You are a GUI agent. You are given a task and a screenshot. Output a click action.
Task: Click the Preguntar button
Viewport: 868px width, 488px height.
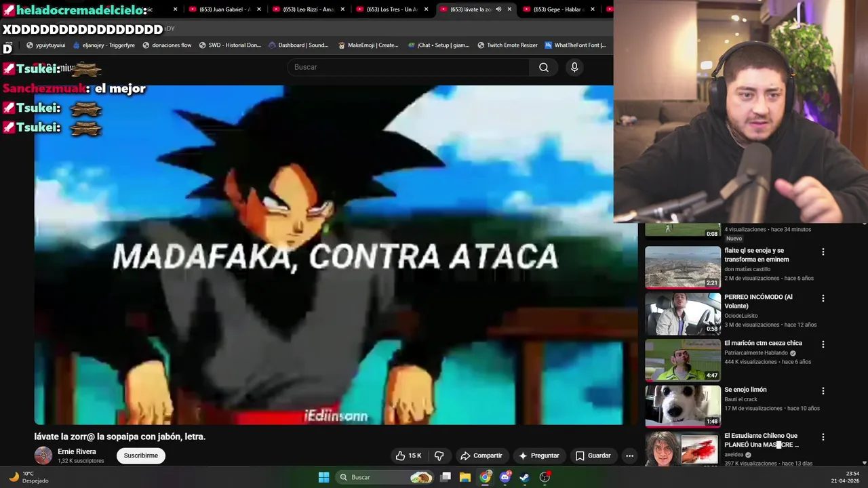pyautogui.click(x=539, y=455)
